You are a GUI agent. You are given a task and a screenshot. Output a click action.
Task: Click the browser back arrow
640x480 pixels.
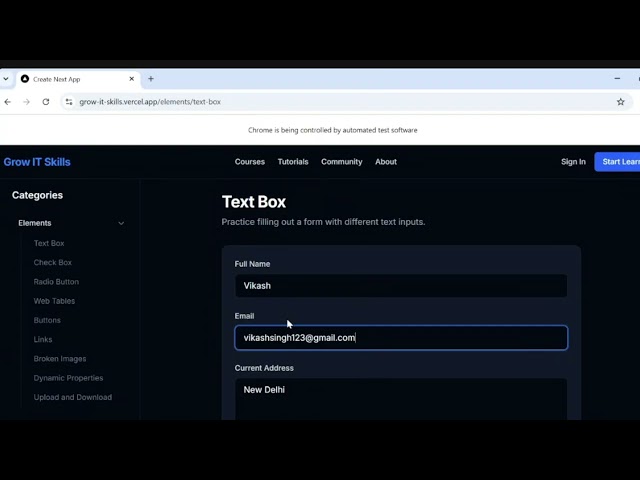8,102
